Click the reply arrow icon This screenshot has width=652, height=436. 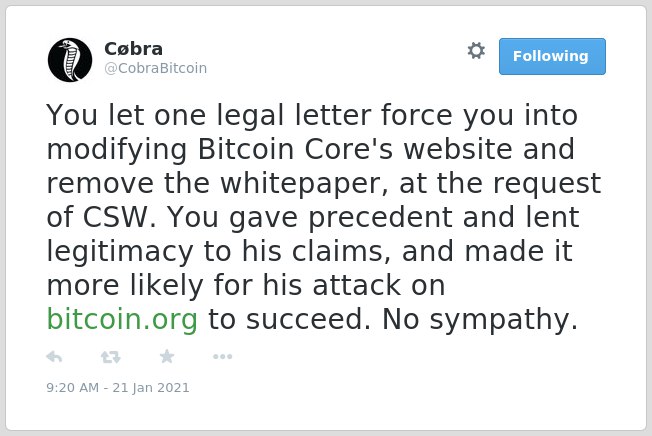click(x=54, y=357)
